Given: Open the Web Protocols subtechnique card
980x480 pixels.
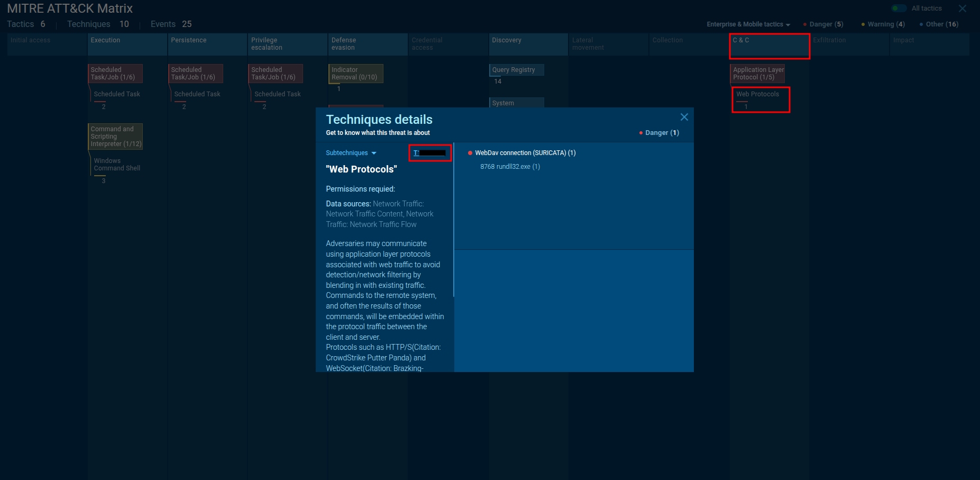Looking at the screenshot, I should [760, 99].
